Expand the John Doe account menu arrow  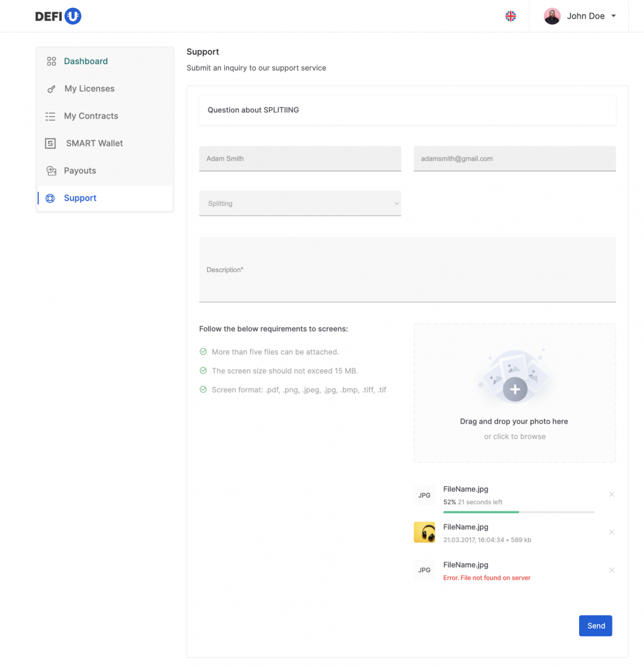pos(613,17)
